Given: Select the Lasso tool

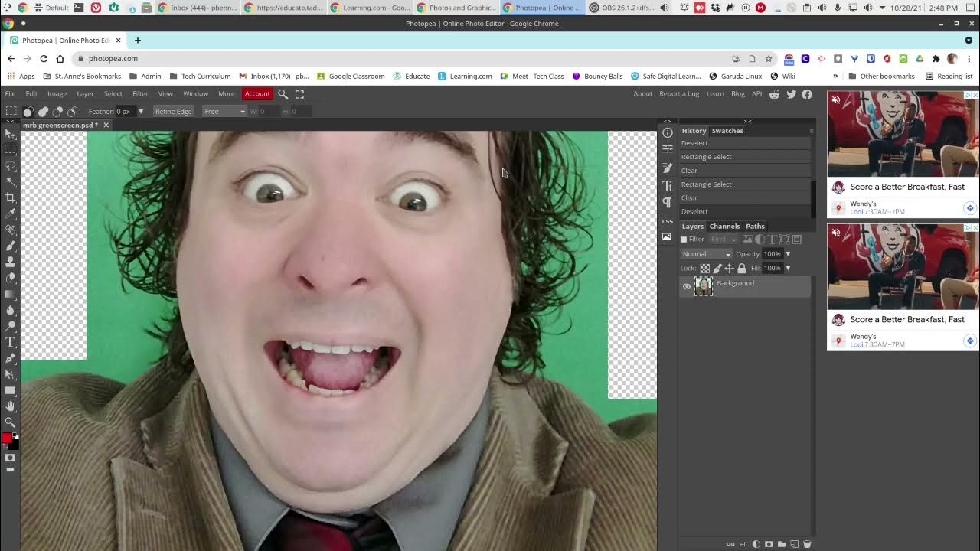Looking at the screenshot, I should (11, 165).
